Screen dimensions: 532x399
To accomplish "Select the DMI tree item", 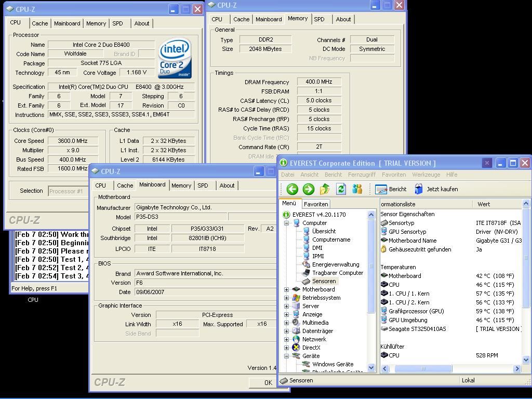I will coord(317,248).
